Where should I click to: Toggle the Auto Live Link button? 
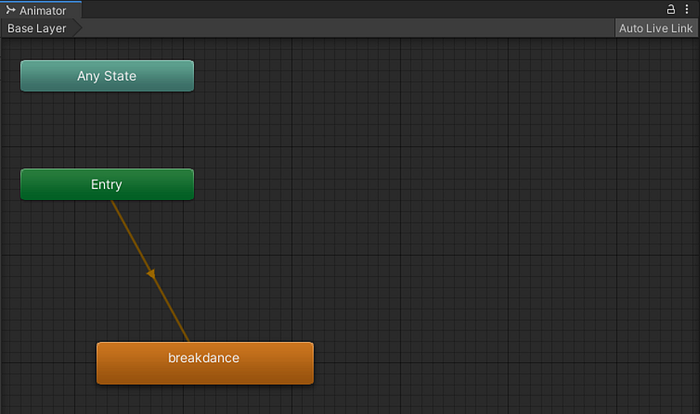pos(655,28)
